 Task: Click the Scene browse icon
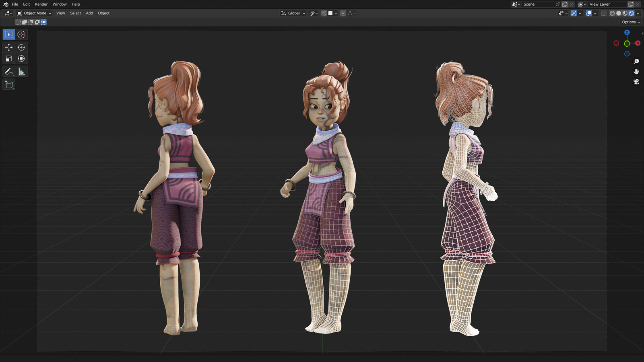coord(516,4)
